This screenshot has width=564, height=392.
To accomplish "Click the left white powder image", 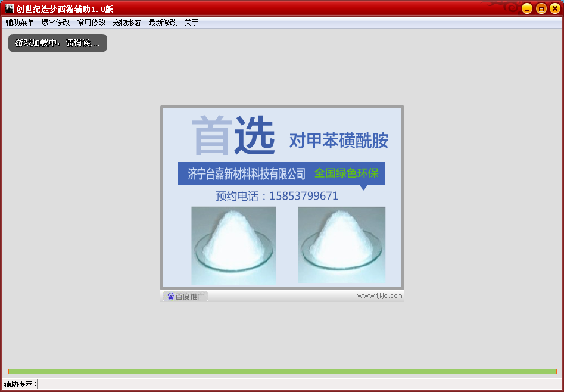I will [233, 245].
